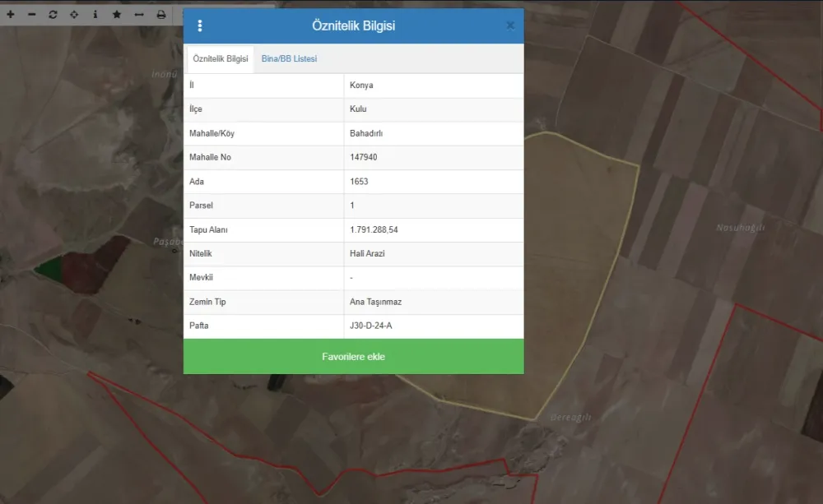
Task: Select the info query tool
Action: (x=95, y=15)
